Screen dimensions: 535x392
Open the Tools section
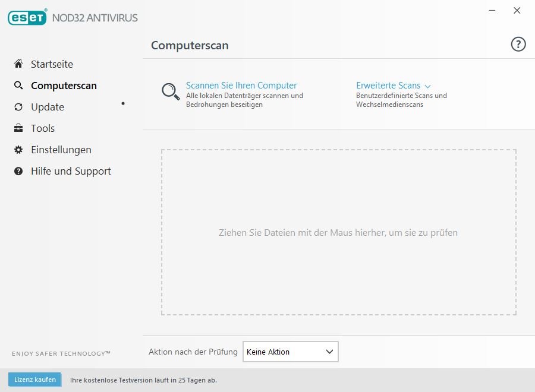point(43,128)
